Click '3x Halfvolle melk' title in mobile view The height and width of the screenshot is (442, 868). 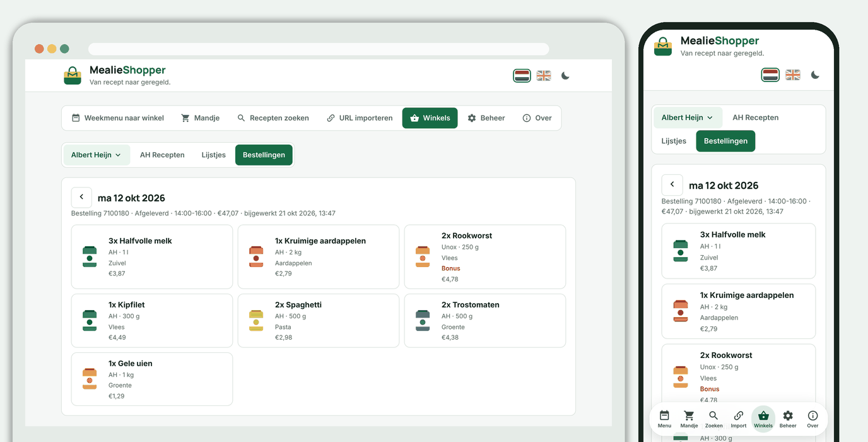tap(733, 234)
